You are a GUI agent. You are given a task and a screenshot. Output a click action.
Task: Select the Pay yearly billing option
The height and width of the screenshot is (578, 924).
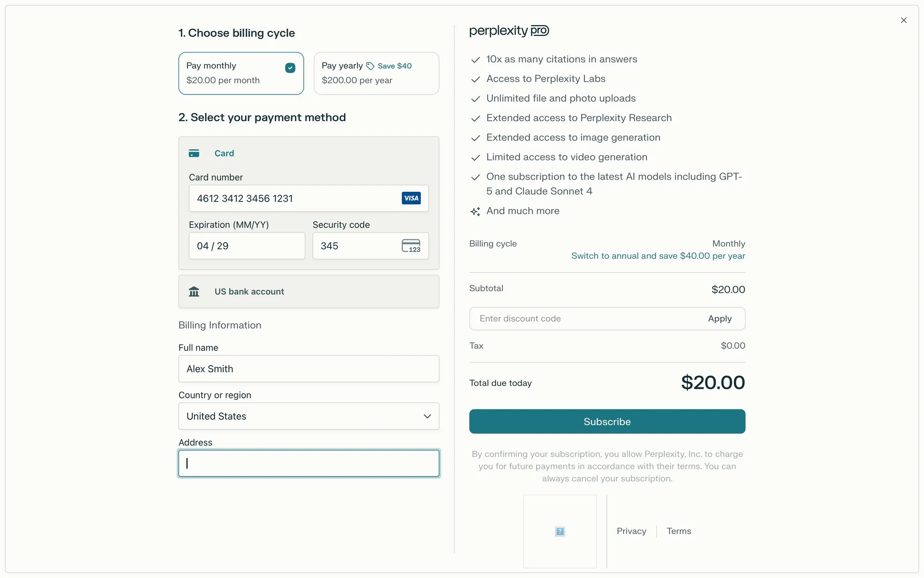(376, 73)
